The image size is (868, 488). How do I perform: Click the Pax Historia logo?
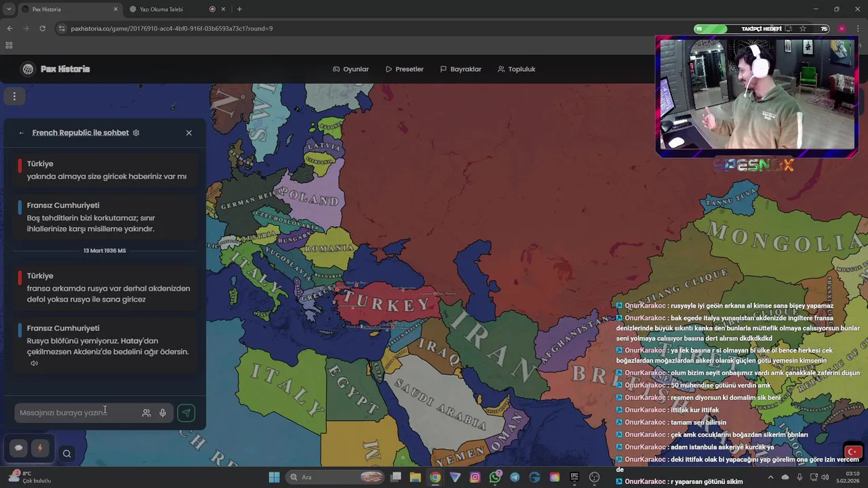click(x=56, y=69)
